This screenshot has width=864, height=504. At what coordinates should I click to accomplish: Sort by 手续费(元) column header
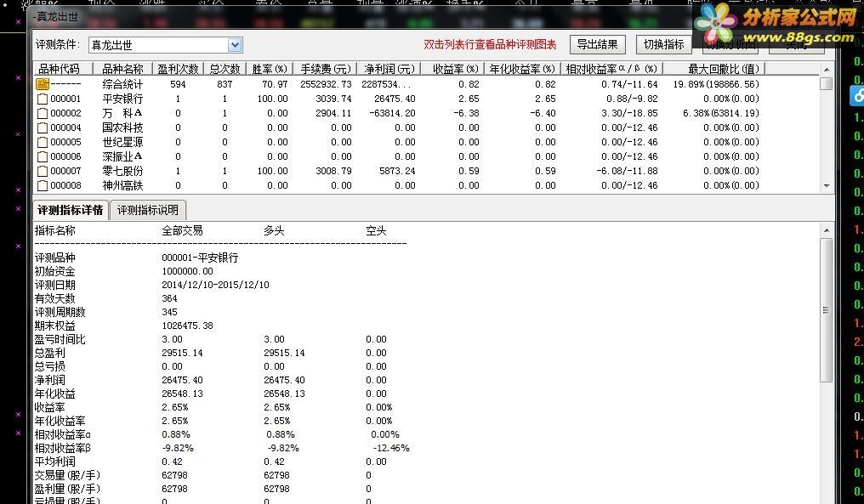coord(325,69)
